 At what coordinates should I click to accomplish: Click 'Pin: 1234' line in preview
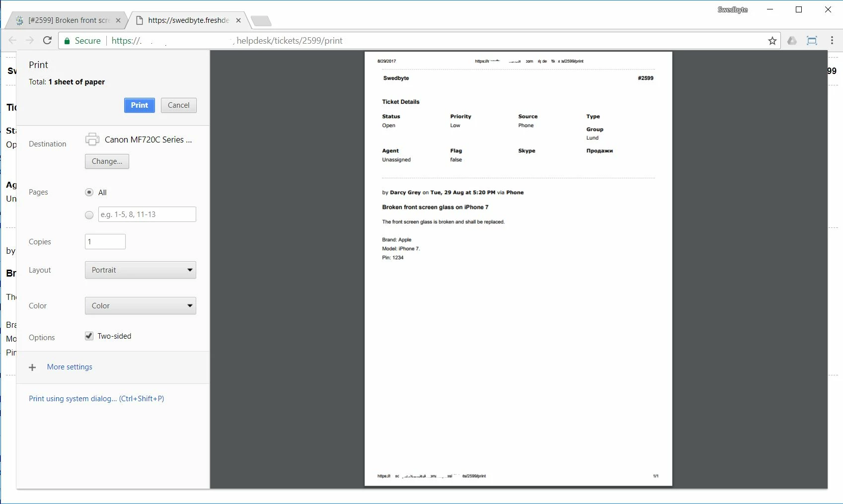point(392,258)
